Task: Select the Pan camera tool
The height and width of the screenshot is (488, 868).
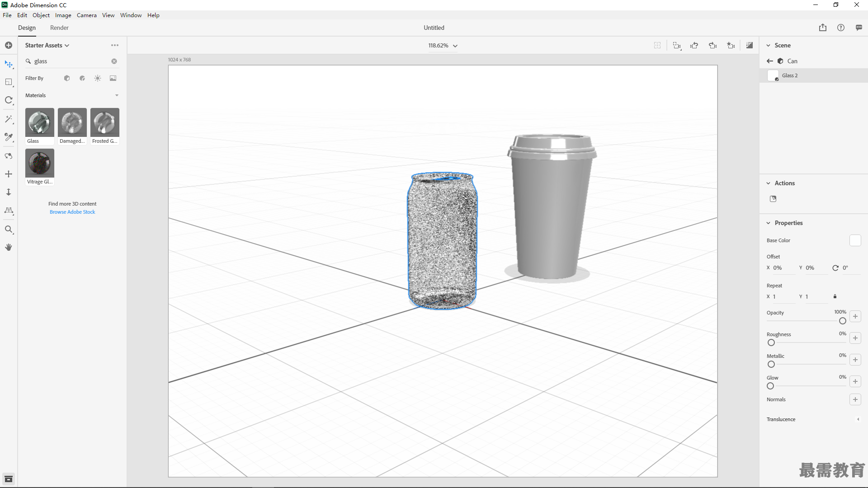Action: tap(9, 174)
